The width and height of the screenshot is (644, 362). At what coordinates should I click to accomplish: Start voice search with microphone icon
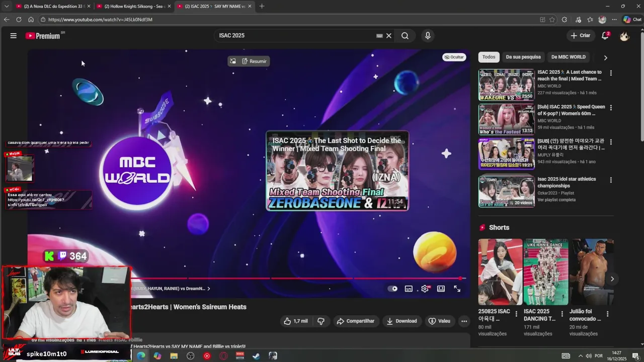pyautogui.click(x=428, y=36)
